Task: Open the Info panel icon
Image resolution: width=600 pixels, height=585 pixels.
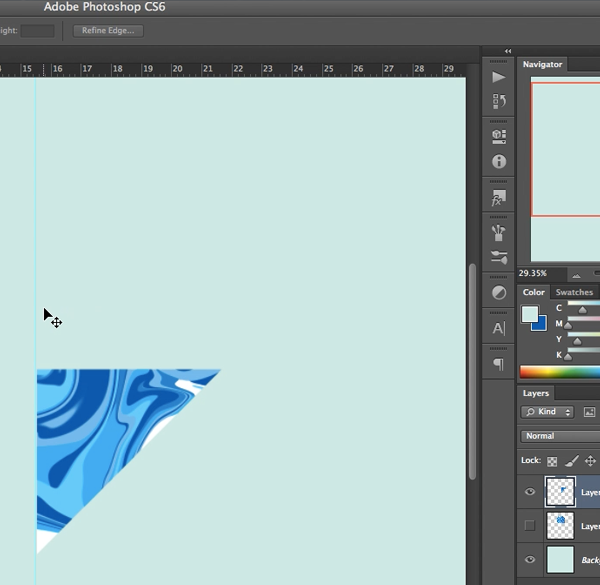Action: (499, 161)
